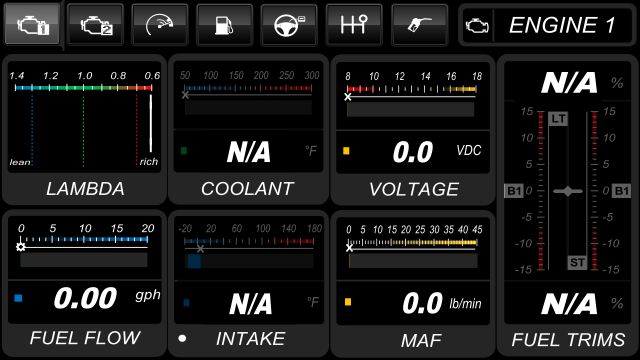Select the gear shifter transmission icon

coord(354,25)
